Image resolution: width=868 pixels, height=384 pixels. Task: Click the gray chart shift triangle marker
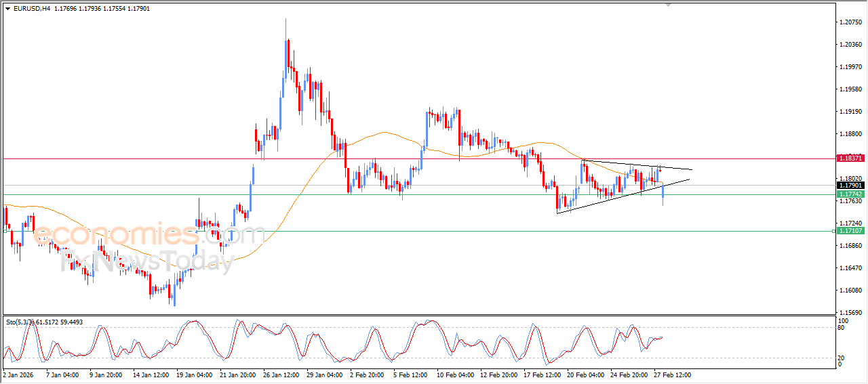pyautogui.click(x=669, y=5)
